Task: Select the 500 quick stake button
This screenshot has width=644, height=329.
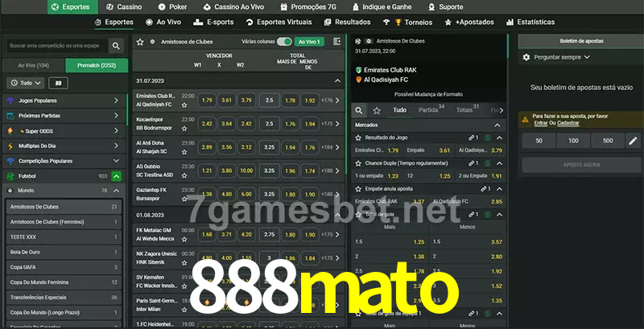Action: pos(608,141)
